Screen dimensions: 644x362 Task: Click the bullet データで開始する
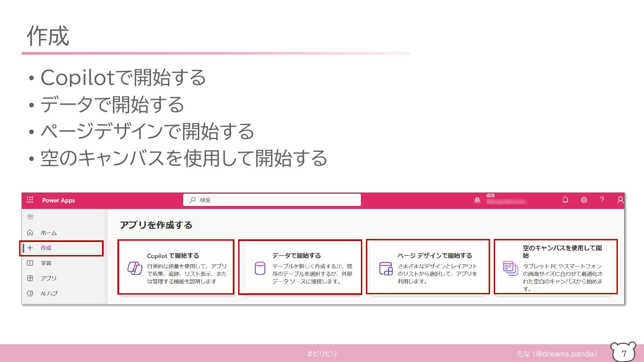(112, 104)
